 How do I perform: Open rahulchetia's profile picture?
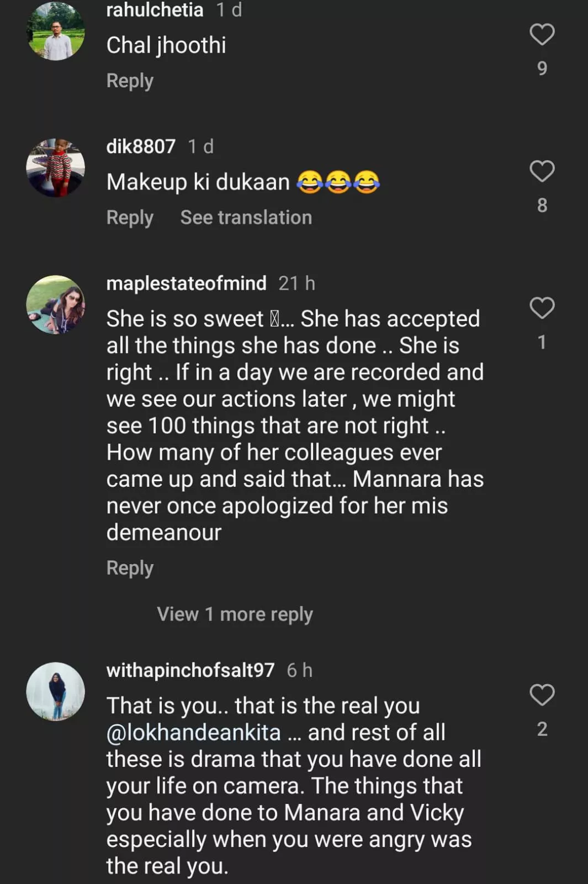(x=56, y=32)
